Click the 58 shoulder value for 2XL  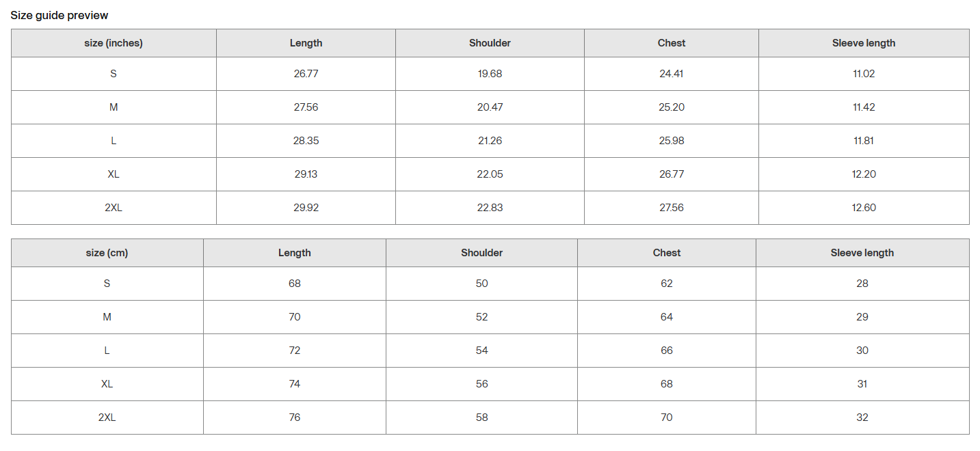click(482, 418)
